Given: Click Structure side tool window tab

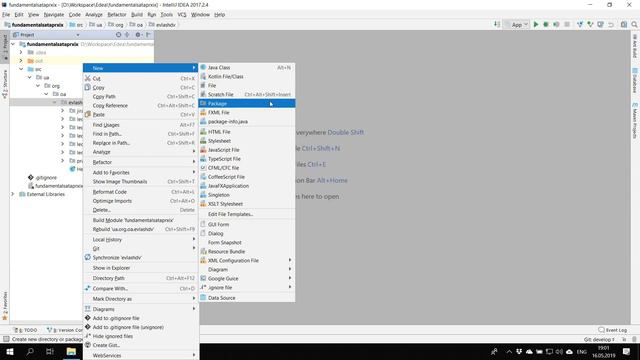Looking at the screenshot, I should pyautogui.click(x=5, y=84).
